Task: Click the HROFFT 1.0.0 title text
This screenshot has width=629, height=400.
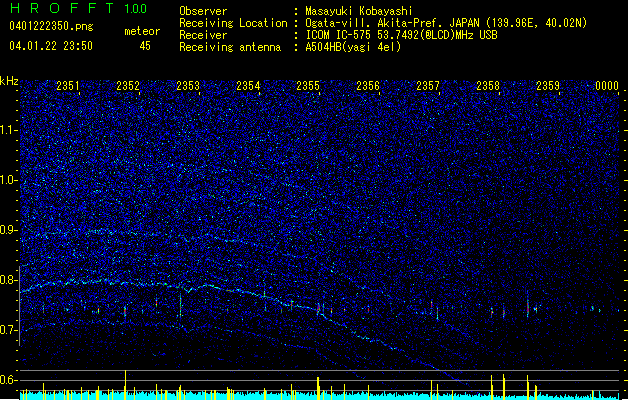Action: [78, 8]
